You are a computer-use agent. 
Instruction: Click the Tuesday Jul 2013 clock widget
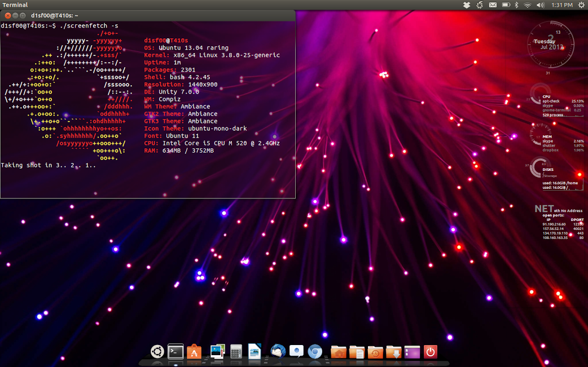point(551,44)
